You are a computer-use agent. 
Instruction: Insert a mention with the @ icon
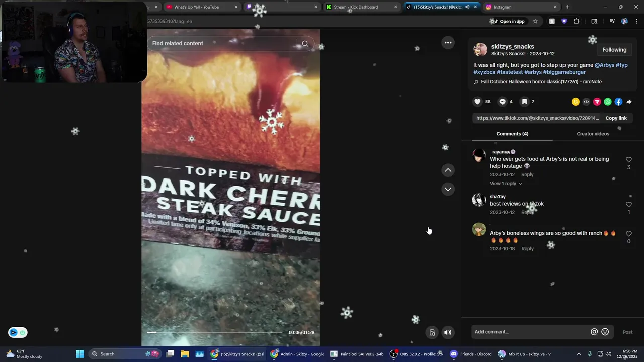point(594,332)
